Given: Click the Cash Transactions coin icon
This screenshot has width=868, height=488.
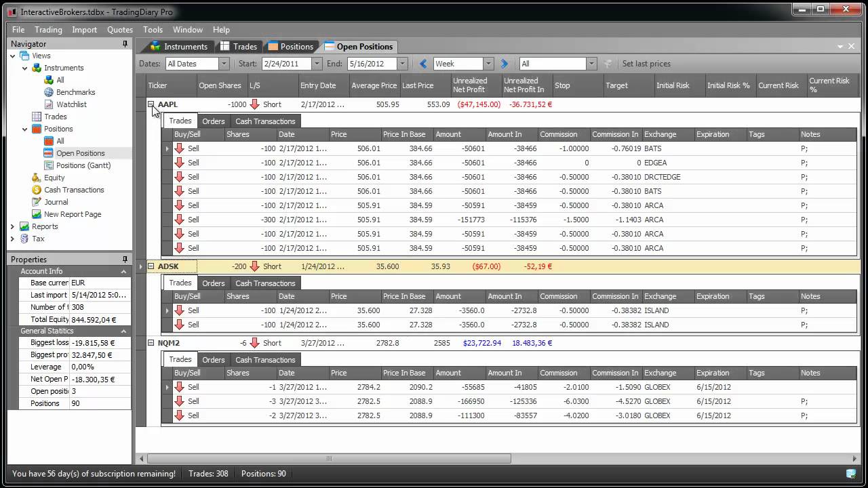Looking at the screenshot, I should coord(37,190).
